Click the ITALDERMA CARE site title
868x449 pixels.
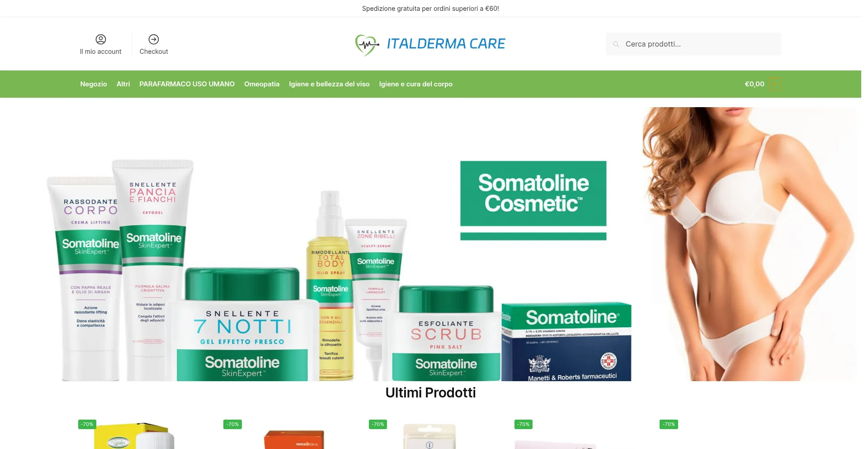tap(446, 44)
